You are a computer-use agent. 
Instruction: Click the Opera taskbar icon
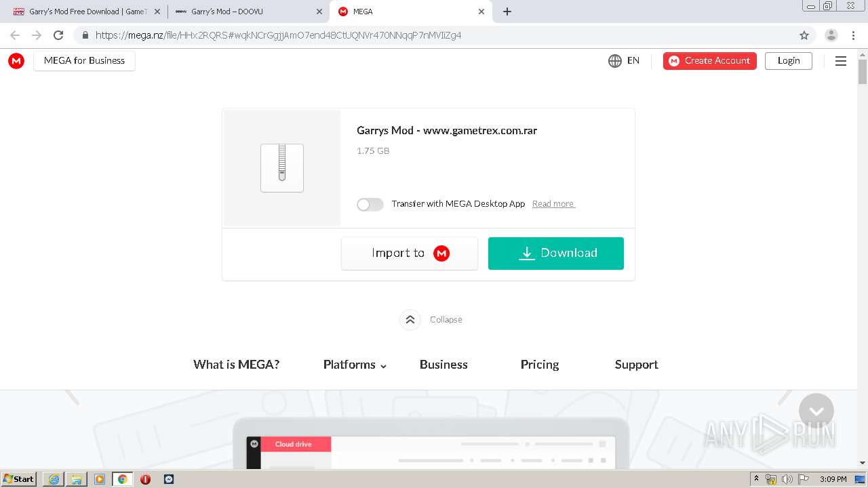pyautogui.click(x=145, y=479)
